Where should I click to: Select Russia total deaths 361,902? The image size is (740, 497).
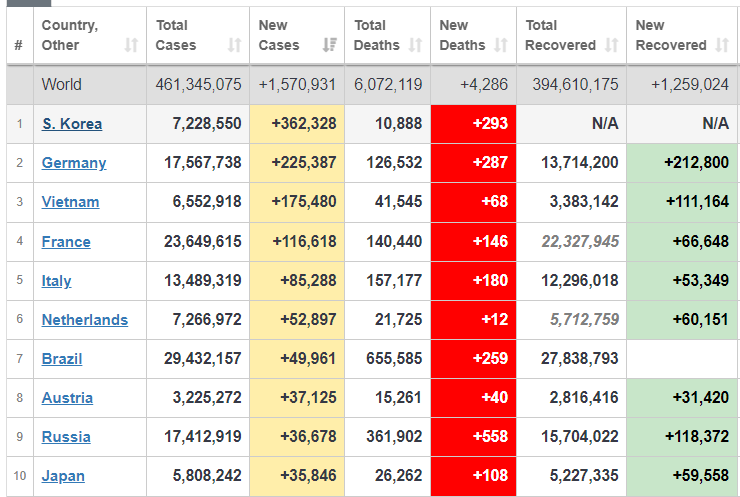click(x=394, y=437)
